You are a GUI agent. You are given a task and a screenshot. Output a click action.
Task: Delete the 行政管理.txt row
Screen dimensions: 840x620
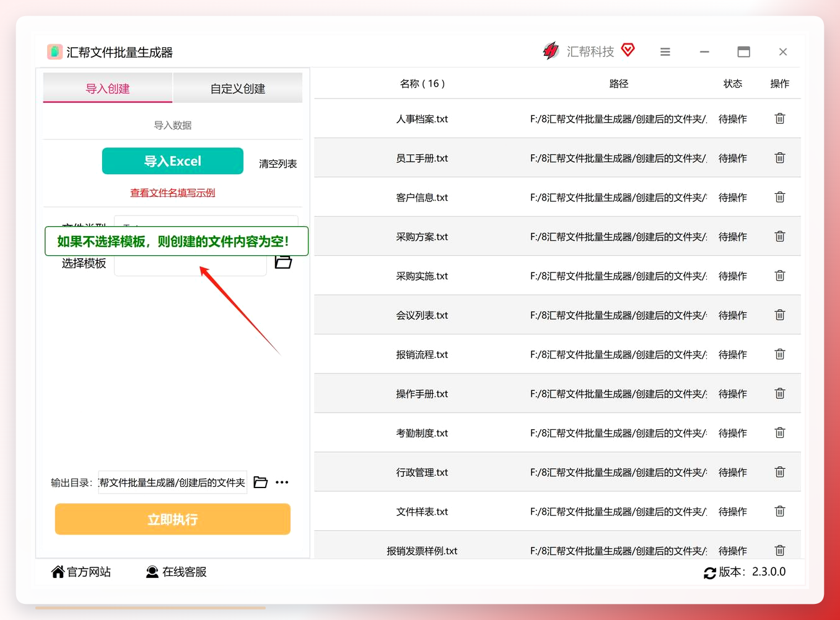(780, 472)
